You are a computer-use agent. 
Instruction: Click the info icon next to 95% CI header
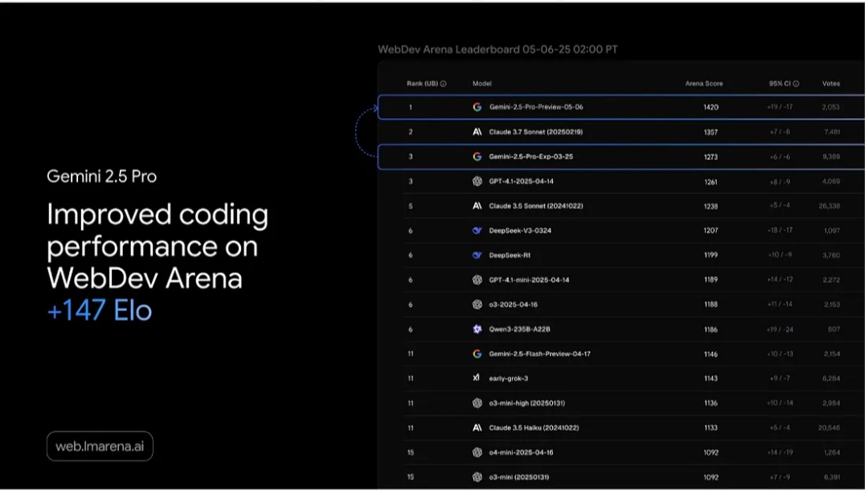796,84
